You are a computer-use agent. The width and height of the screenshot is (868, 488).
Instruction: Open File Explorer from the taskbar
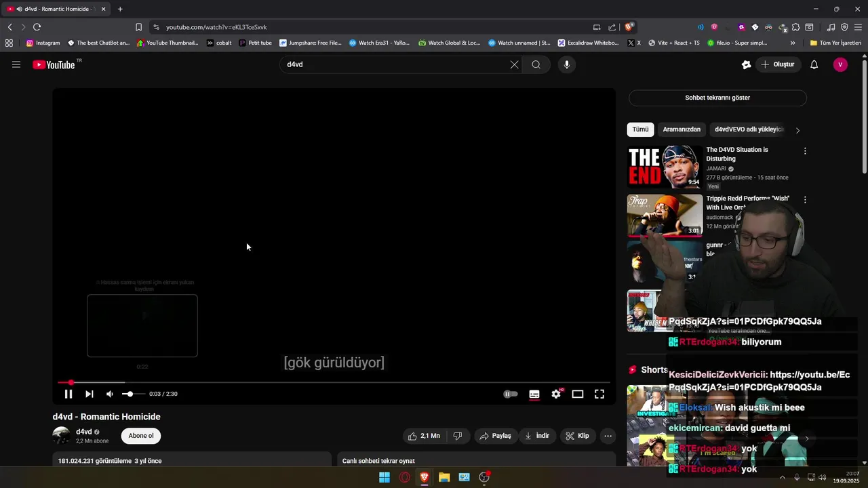click(444, 477)
